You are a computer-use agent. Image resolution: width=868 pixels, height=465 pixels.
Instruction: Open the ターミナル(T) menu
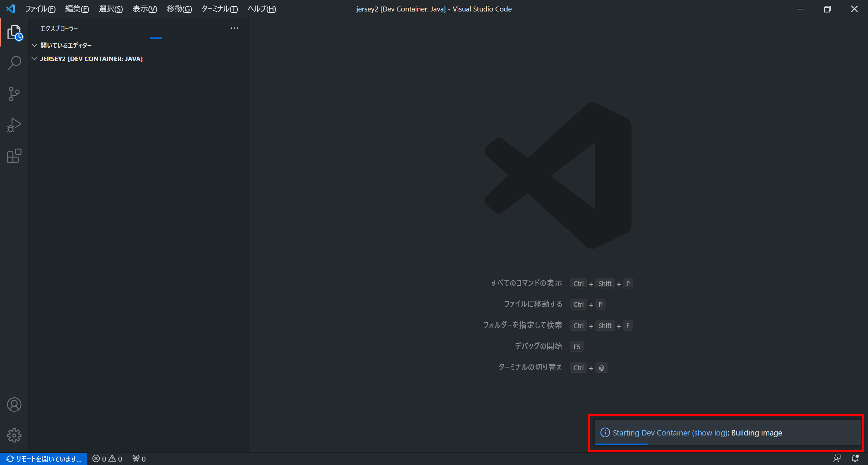(x=219, y=9)
